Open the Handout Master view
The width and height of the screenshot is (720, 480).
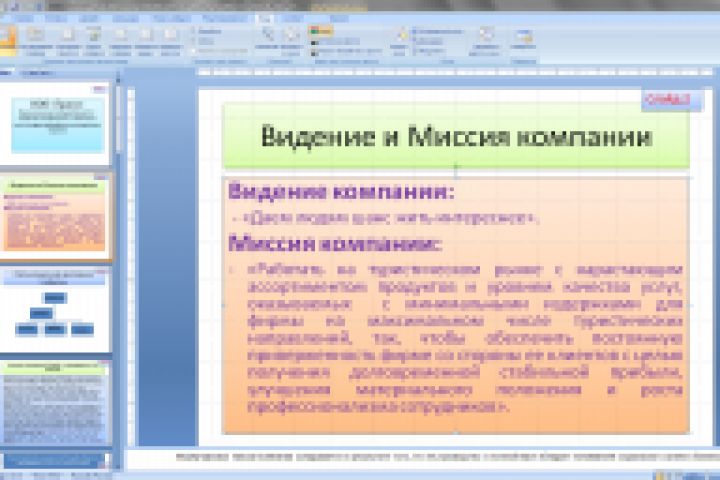coord(146,40)
